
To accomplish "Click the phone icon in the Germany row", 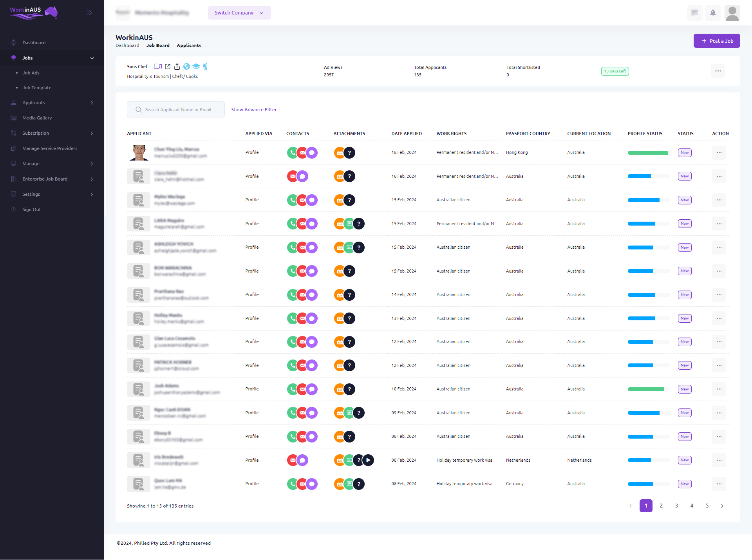I will pos(293,484).
